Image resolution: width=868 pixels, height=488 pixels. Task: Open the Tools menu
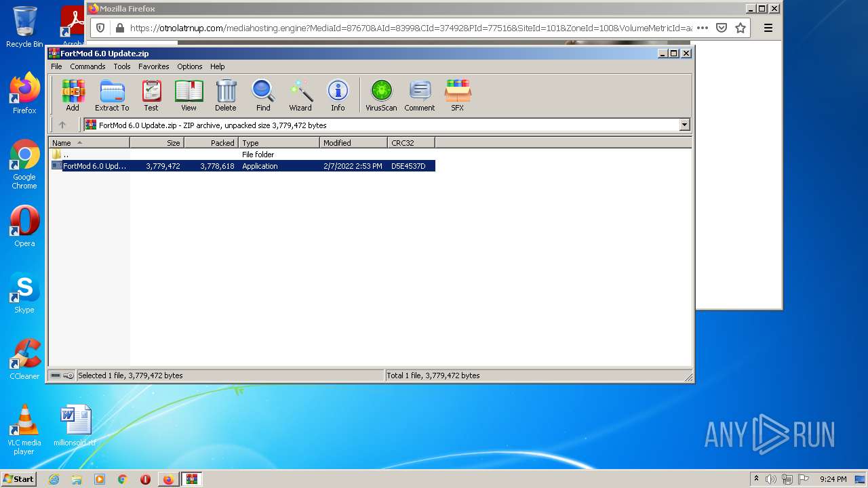[122, 66]
